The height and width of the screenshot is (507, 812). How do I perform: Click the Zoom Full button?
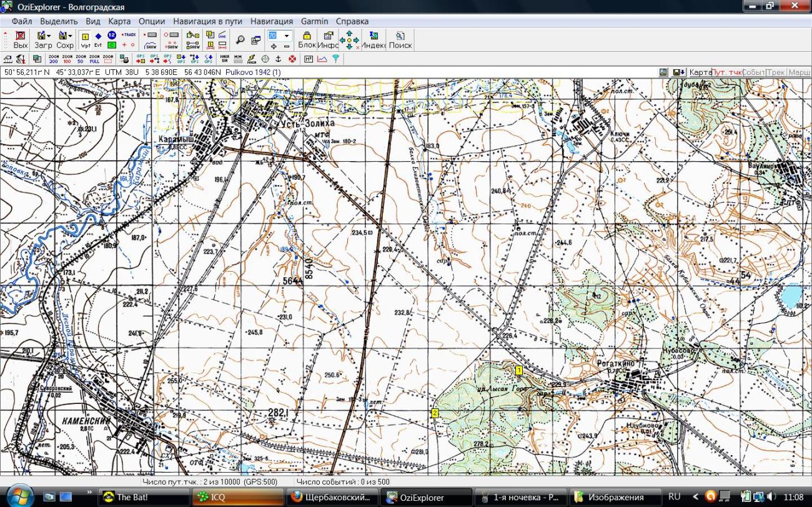point(94,59)
